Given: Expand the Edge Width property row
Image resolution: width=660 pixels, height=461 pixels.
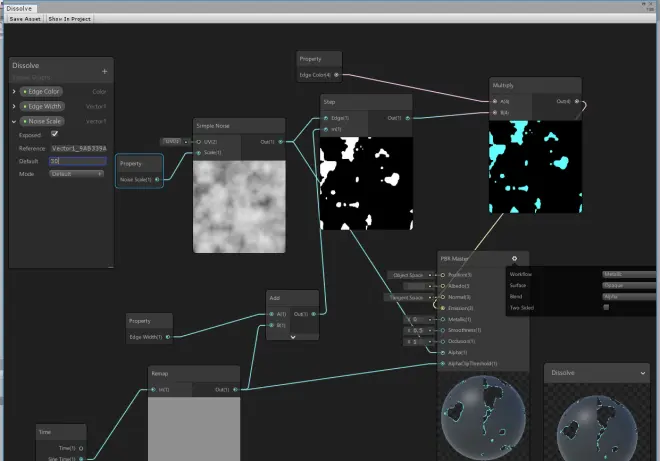Looking at the screenshot, I should 14,107.
